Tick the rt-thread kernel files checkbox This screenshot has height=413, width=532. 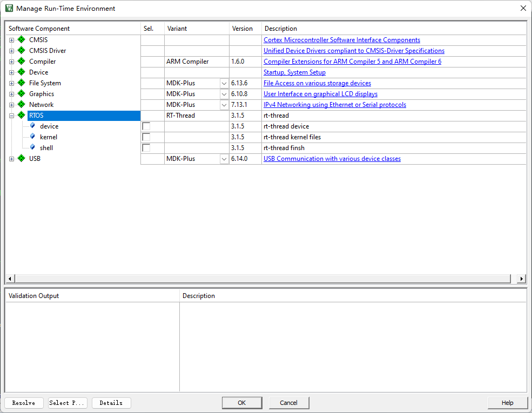tap(146, 137)
